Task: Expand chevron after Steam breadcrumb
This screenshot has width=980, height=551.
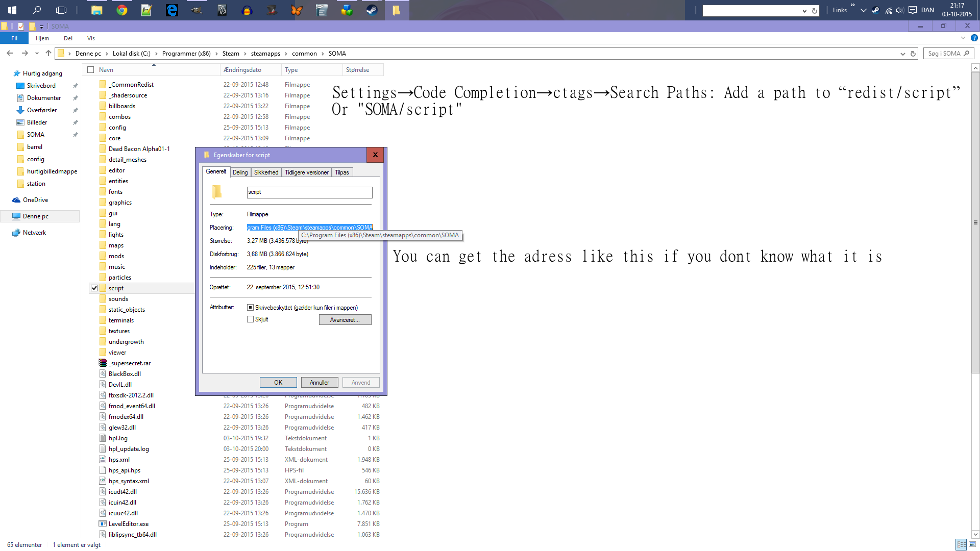Action: tap(245, 54)
